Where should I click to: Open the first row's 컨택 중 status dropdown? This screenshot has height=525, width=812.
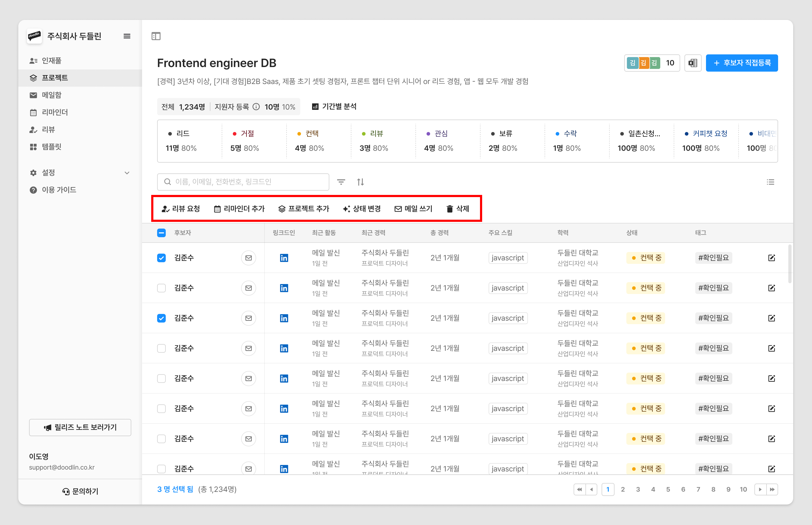[645, 258]
